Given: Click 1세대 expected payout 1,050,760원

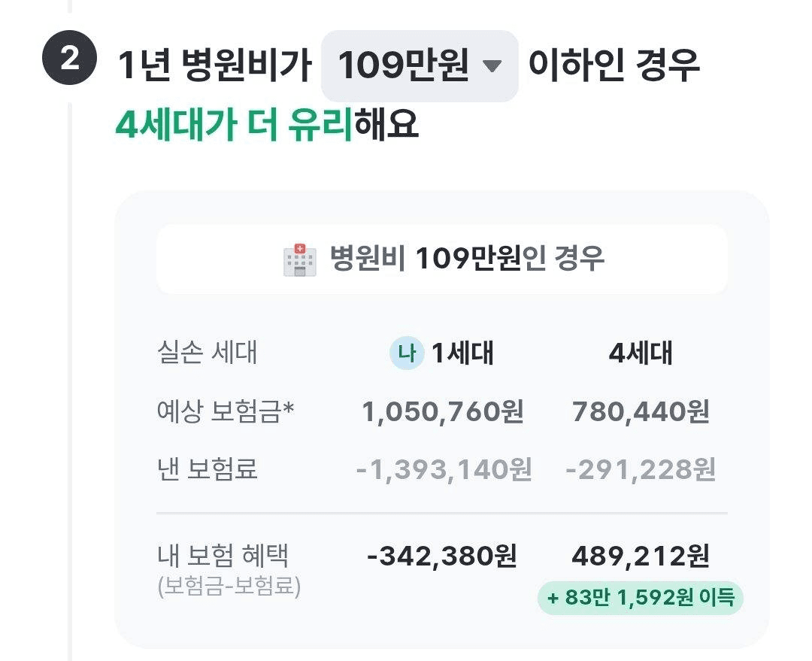Looking at the screenshot, I should point(443,412).
